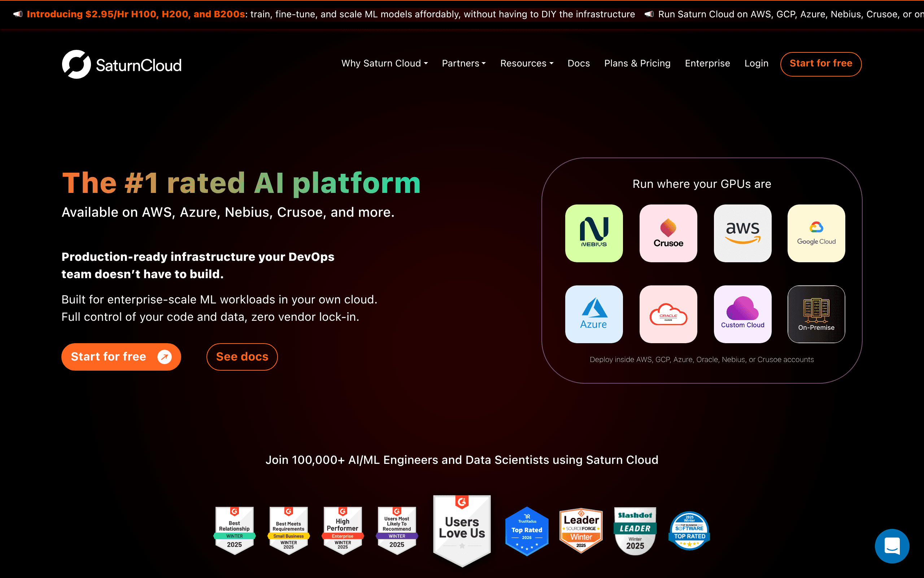Click the Saturn Cloud logo
Viewport: 924px width, 578px height.
(x=122, y=64)
